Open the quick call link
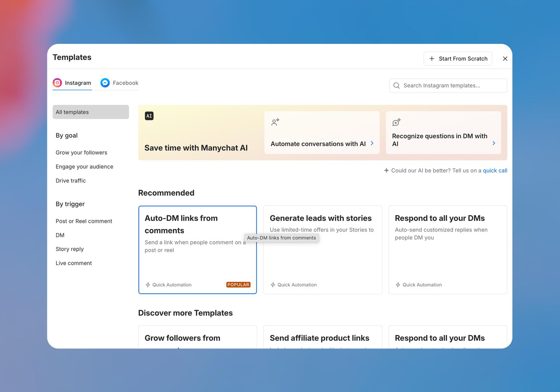The width and height of the screenshot is (560, 392). pos(495,170)
